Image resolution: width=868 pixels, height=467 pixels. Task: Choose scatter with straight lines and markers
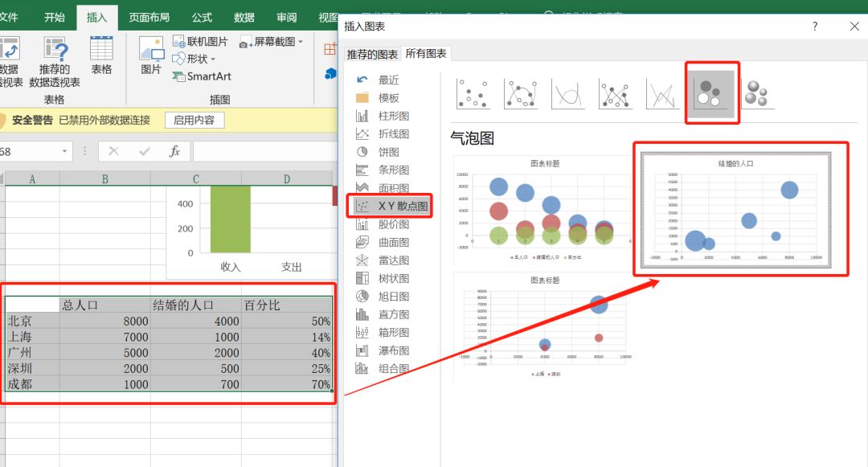pyautogui.click(x=615, y=93)
